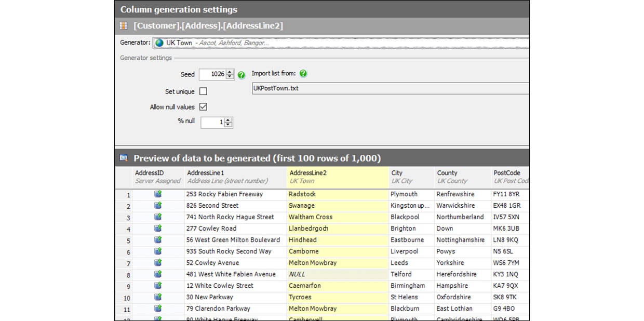Image resolution: width=644 pixels, height=321 pixels.
Task: Click the county cell 'Renfrewshire'
Action: pos(462,194)
